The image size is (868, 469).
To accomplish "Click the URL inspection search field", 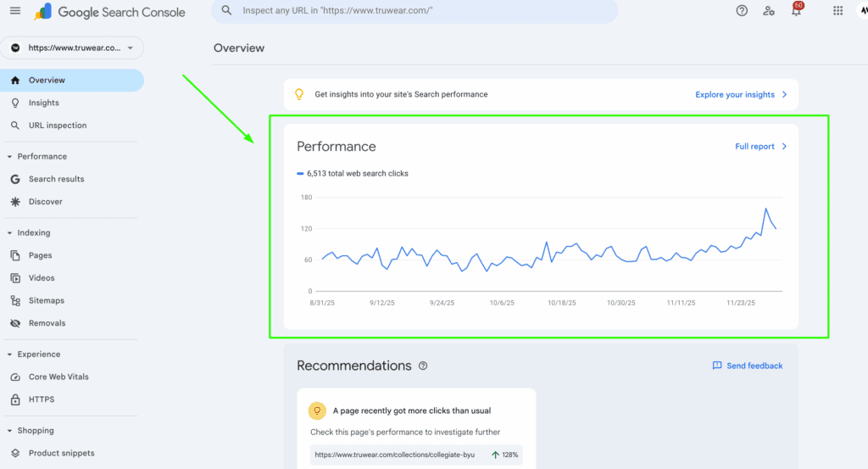I will pos(415,11).
